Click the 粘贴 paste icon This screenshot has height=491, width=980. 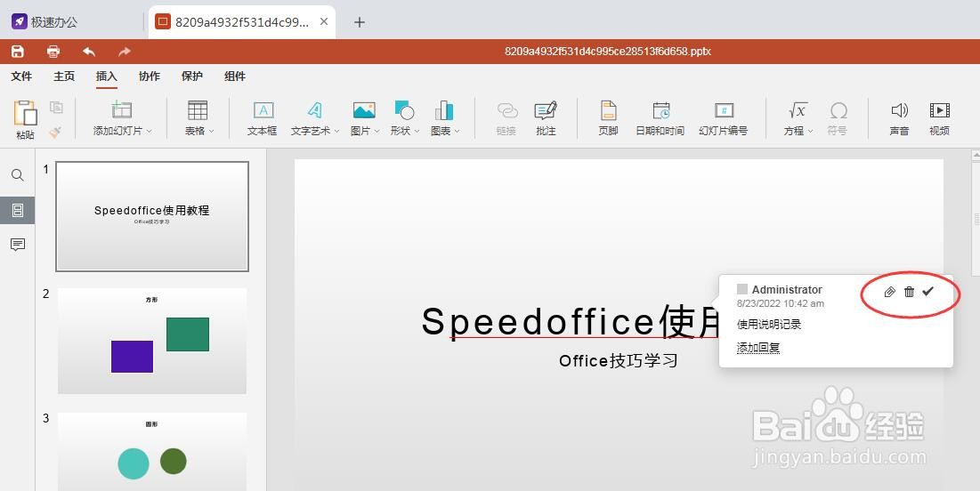(x=26, y=113)
